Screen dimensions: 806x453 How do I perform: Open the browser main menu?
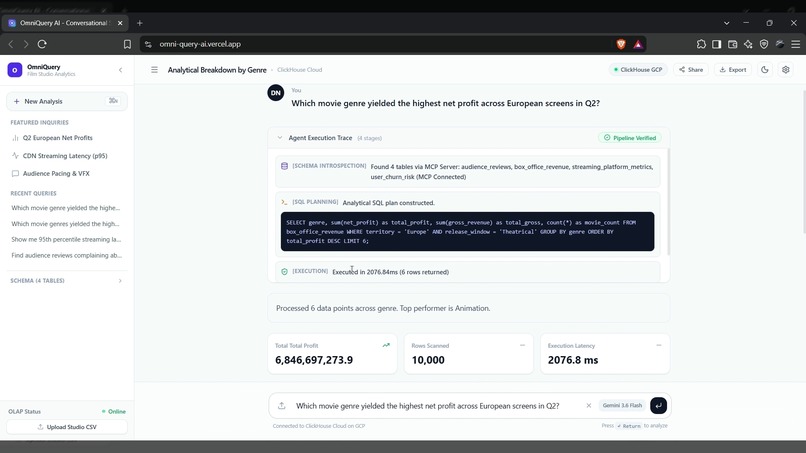(796, 44)
